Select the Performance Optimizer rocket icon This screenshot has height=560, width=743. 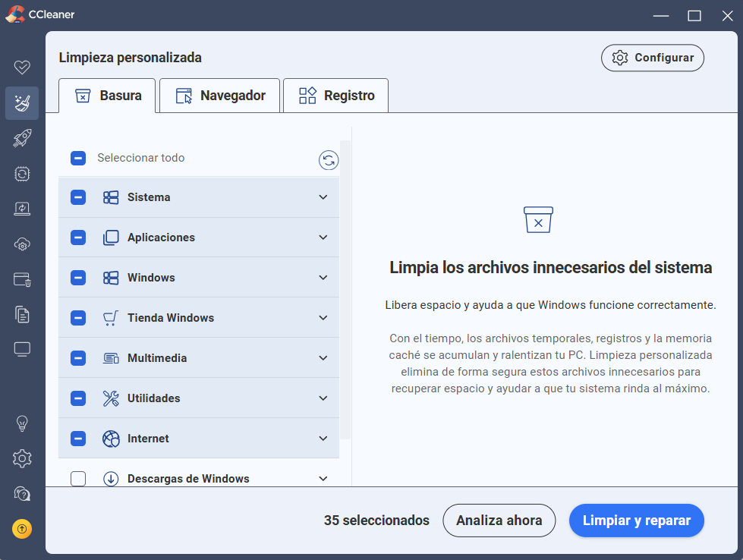(22, 138)
